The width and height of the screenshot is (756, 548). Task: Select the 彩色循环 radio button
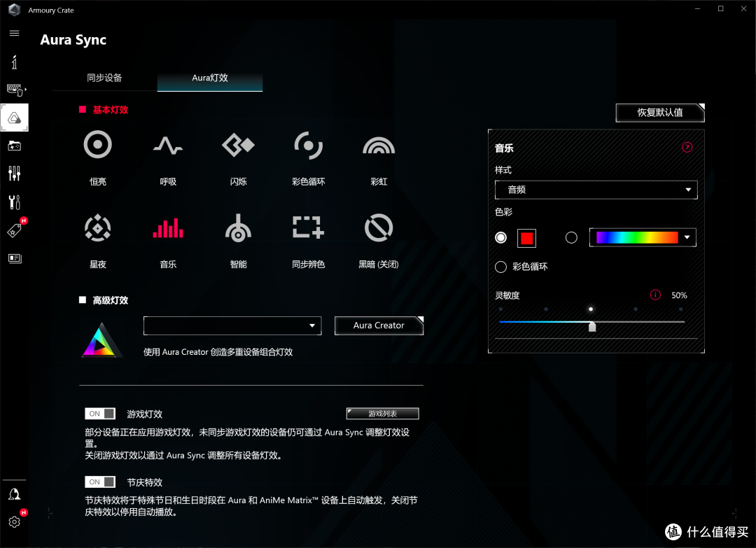pos(501,267)
